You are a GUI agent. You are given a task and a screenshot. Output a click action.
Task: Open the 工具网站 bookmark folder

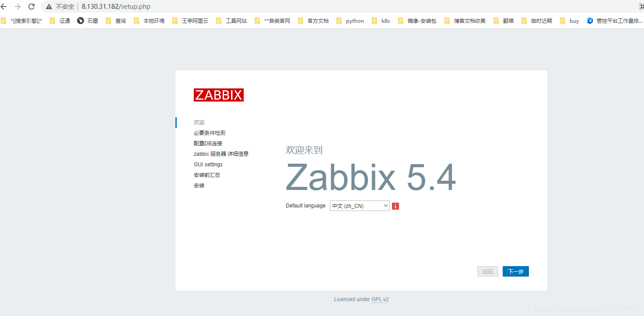231,21
